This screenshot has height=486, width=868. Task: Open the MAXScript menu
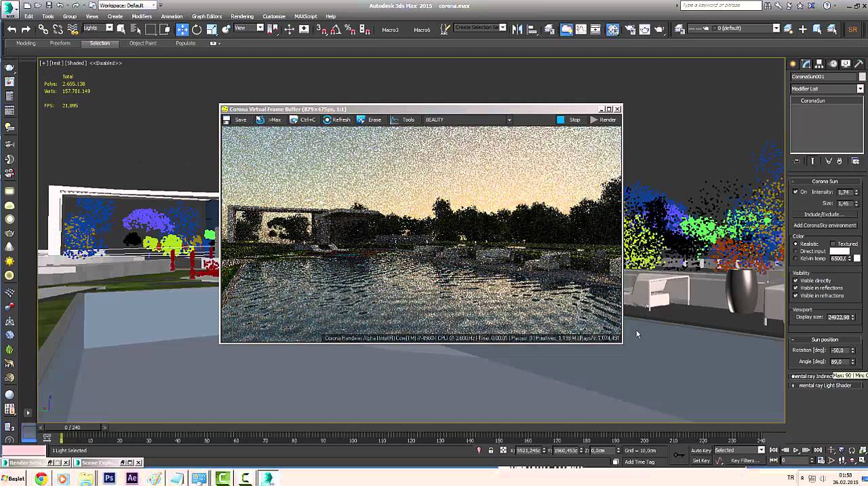pyautogui.click(x=305, y=16)
